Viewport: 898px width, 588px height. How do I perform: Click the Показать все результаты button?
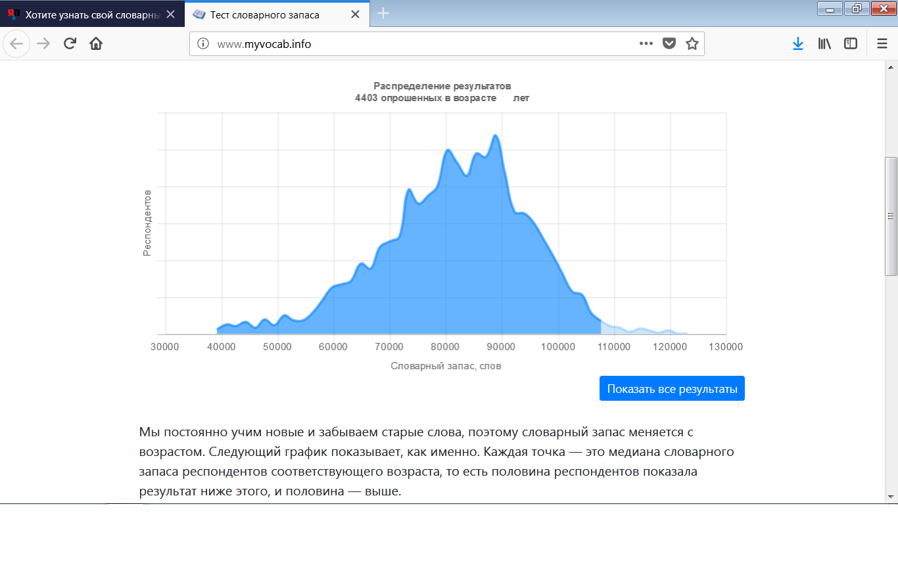coord(672,388)
